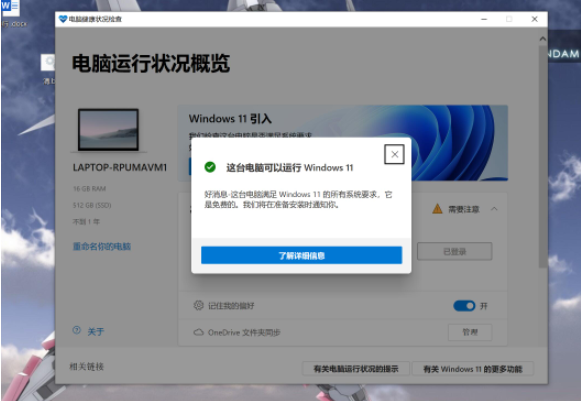Click the OneDrive 文件夹同步 label
Screen dimensions: 581x401
coord(244,332)
